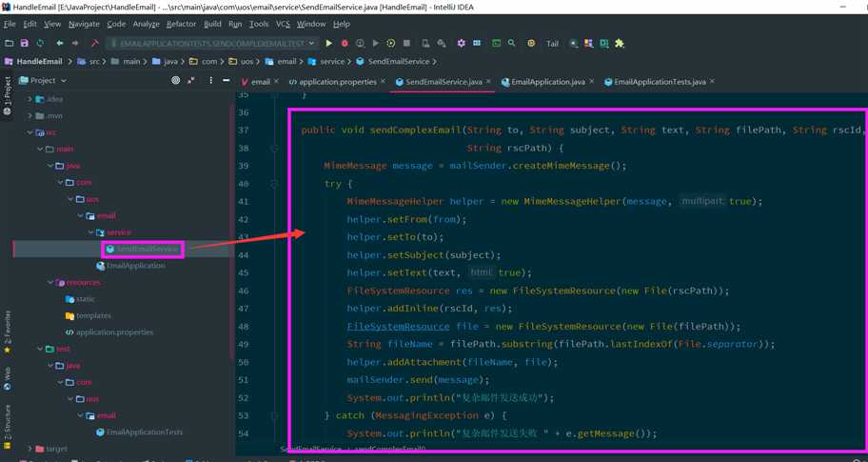Collapse the service package node
Image resolution: width=868 pixels, height=462 pixels.
(x=90, y=232)
